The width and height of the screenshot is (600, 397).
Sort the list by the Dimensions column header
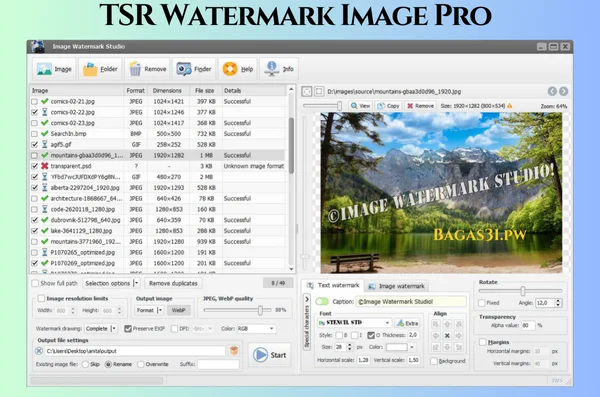click(x=167, y=91)
